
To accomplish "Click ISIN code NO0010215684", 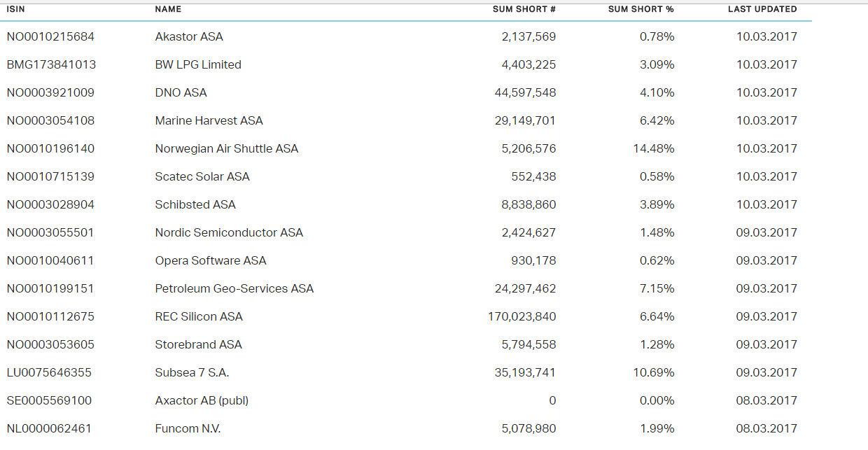I will [x=50, y=36].
